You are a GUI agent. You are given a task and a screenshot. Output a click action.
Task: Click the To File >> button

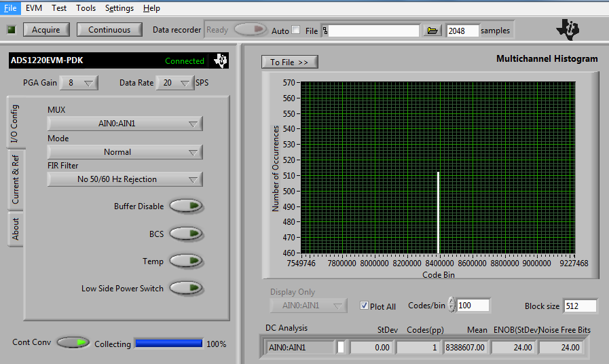point(290,62)
